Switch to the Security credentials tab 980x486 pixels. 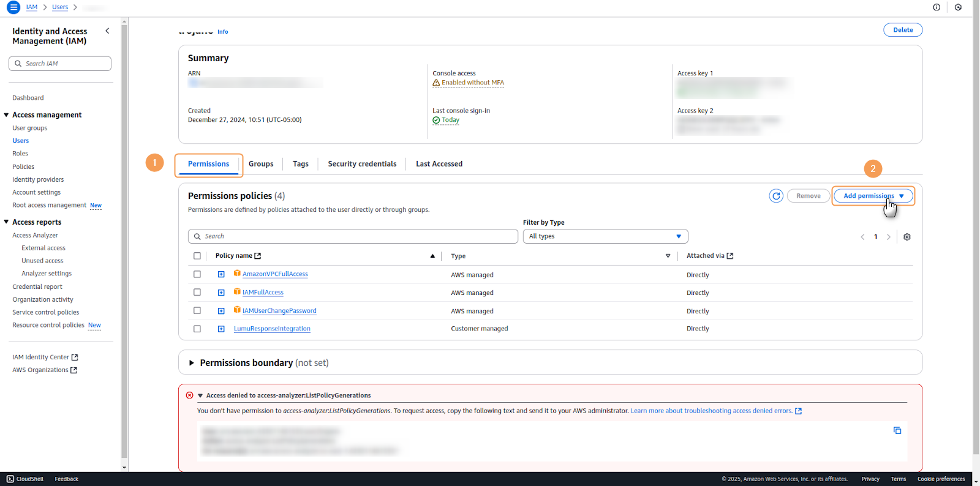pos(362,164)
